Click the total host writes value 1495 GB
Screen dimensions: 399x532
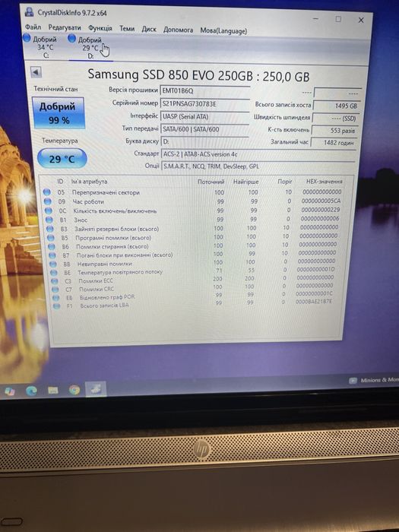(337, 106)
